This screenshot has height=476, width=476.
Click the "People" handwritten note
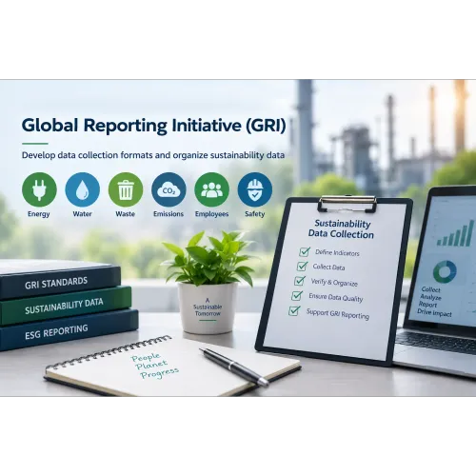coord(146,358)
